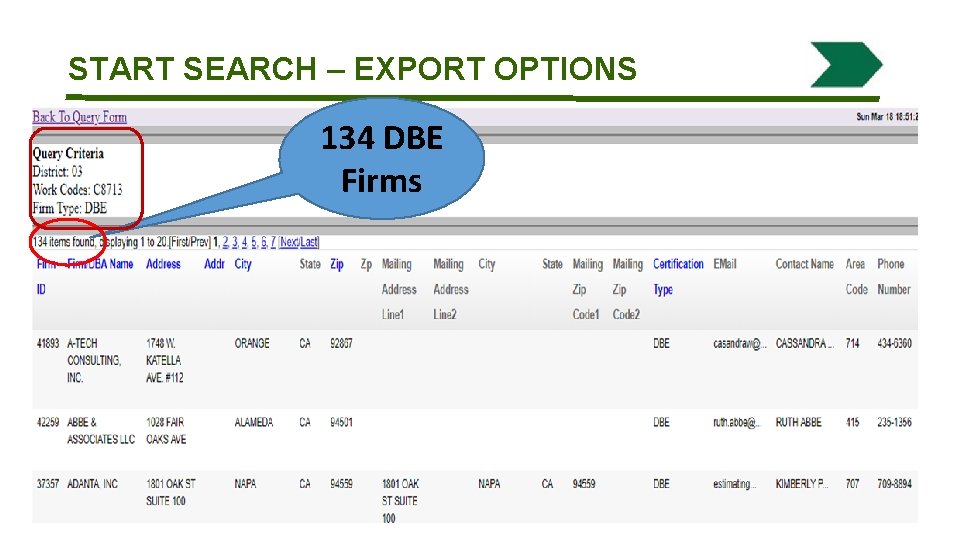Click the DBE certification in ABBE row
Screen dimensions: 960x540
[x=661, y=422]
